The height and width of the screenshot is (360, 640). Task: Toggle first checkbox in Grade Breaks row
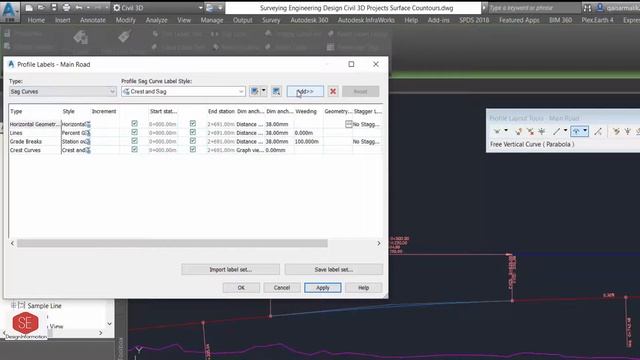point(134,141)
